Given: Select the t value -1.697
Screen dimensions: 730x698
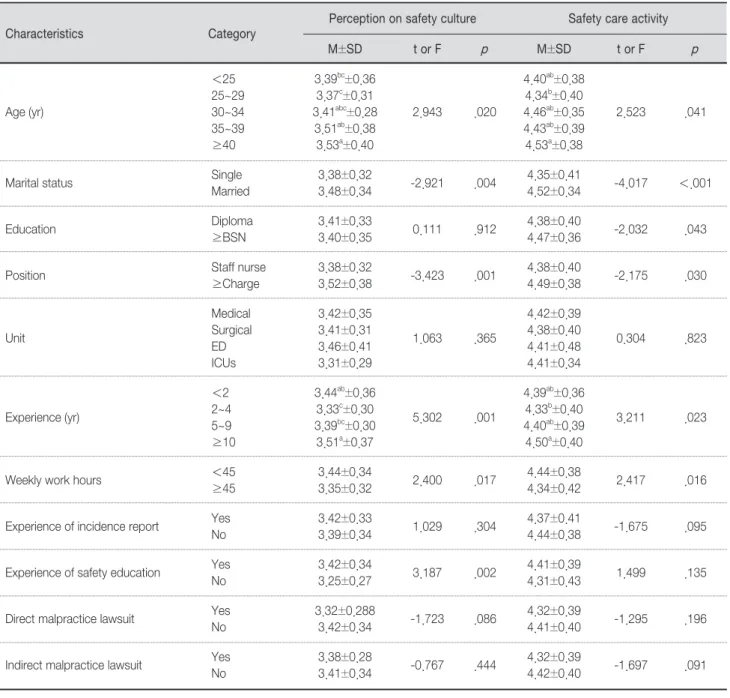Looking at the screenshot, I should click(631, 665).
